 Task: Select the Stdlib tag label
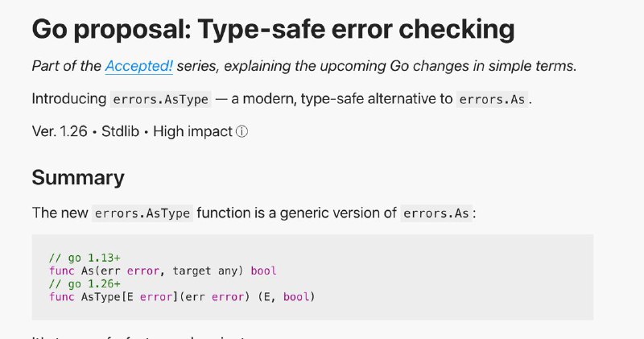tap(122, 131)
